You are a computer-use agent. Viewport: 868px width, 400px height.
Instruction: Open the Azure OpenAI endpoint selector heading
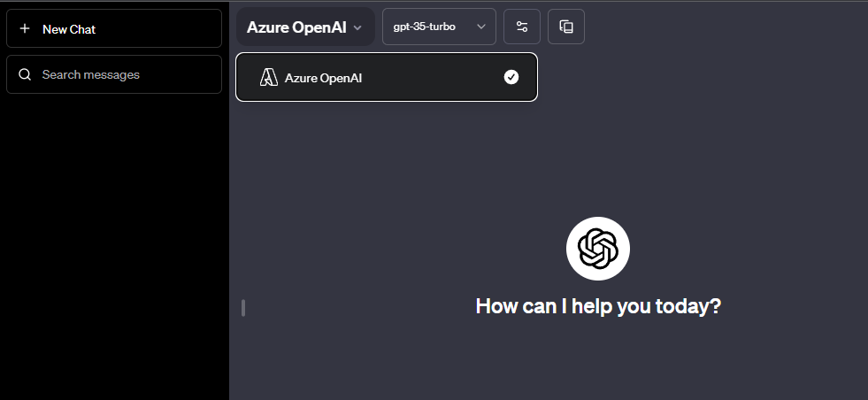coord(305,27)
